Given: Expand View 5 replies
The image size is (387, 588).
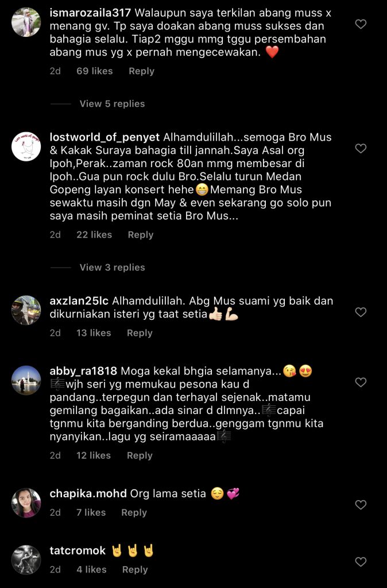Looking at the screenshot, I should [112, 104].
